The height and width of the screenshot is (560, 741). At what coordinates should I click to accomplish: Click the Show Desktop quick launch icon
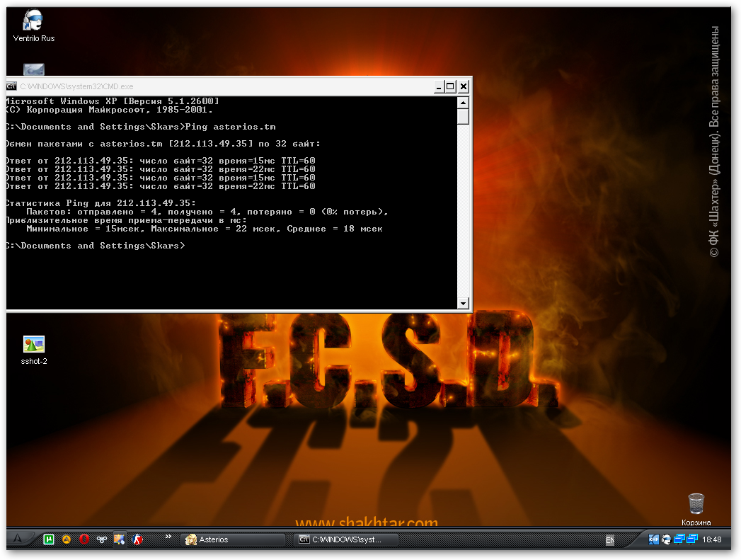pos(119,539)
